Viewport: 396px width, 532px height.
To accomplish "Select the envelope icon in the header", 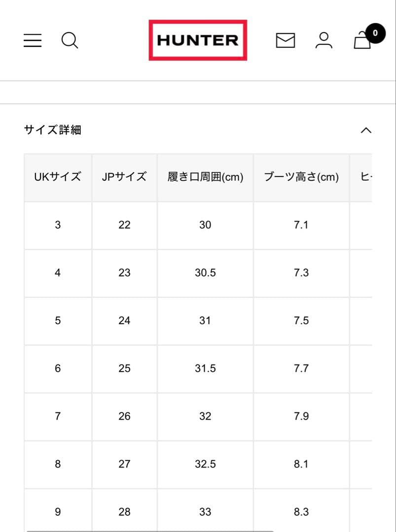I will 285,40.
